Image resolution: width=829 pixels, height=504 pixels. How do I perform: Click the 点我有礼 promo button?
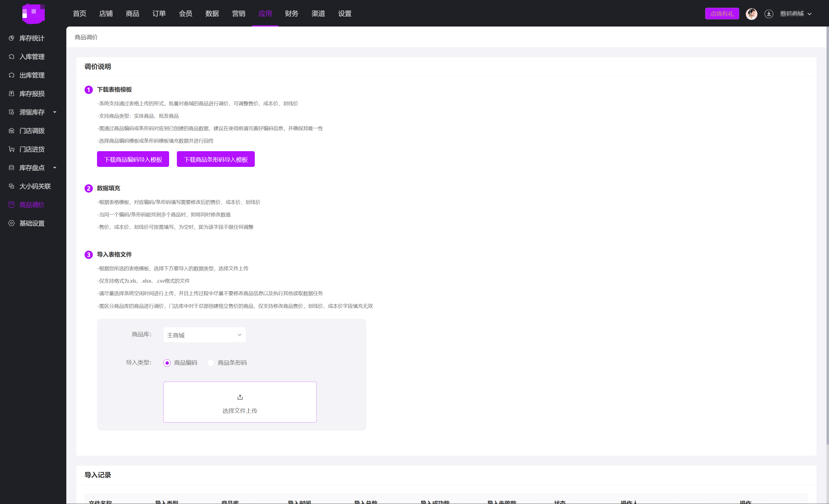tap(722, 14)
